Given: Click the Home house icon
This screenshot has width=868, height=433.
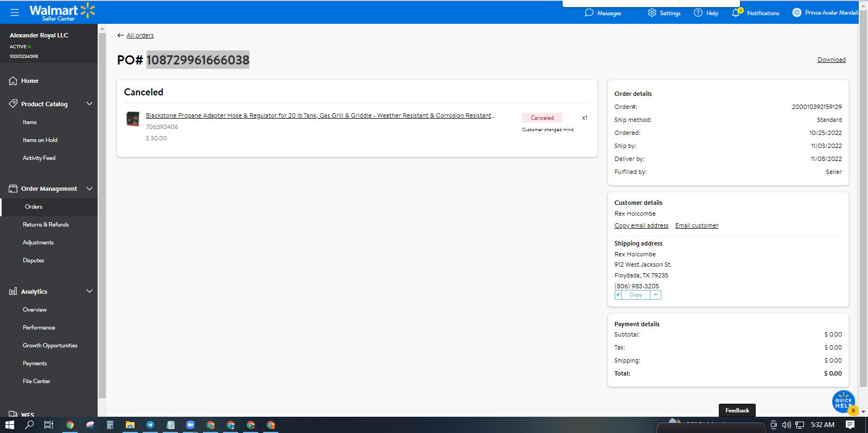Looking at the screenshot, I should (x=13, y=81).
